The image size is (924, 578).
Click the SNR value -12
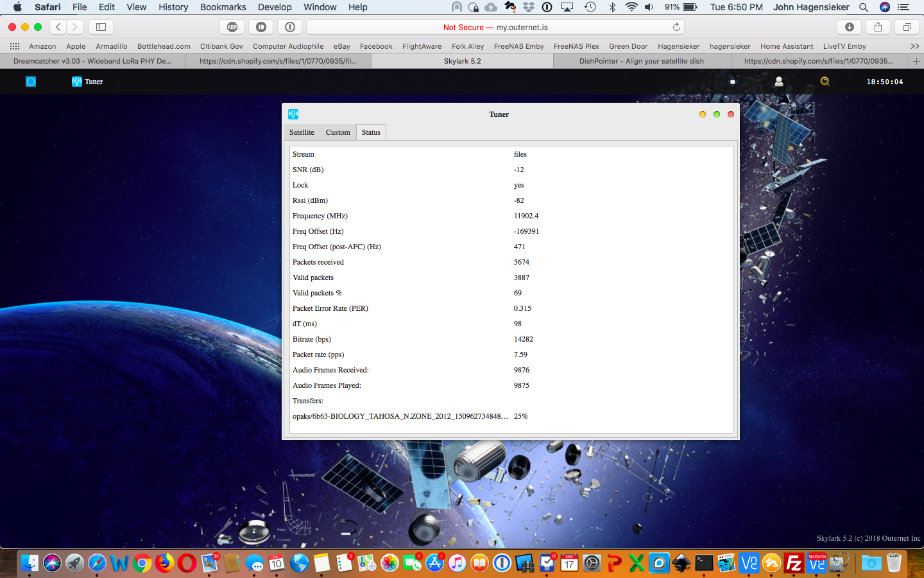(x=519, y=170)
